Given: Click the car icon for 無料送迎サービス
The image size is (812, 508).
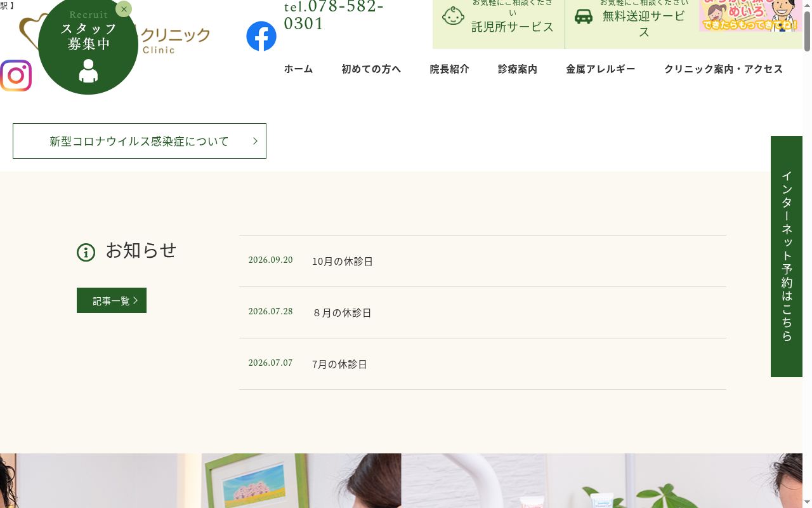Looking at the screenshot, I should [x=584, y=17].
